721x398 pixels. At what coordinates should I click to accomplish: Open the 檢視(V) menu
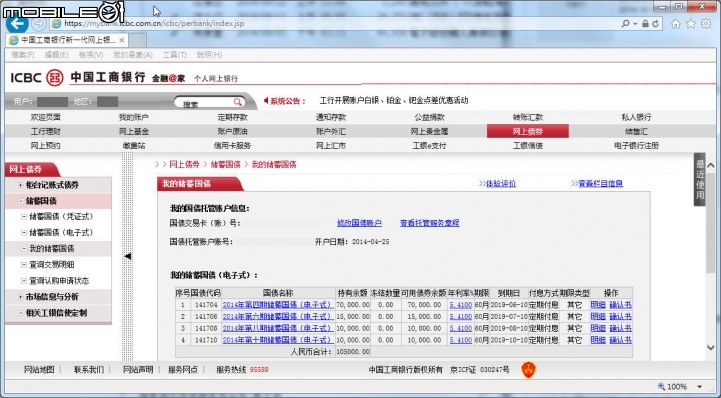91,55
